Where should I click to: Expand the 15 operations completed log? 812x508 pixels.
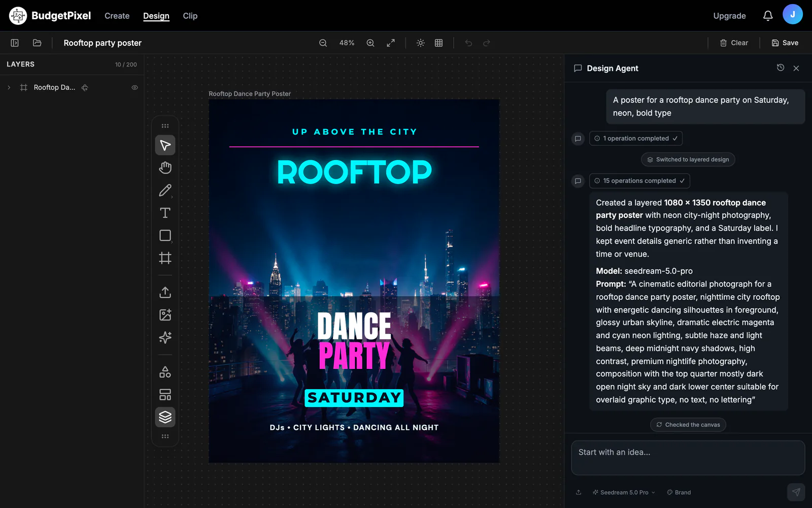(x=639, y=181)
